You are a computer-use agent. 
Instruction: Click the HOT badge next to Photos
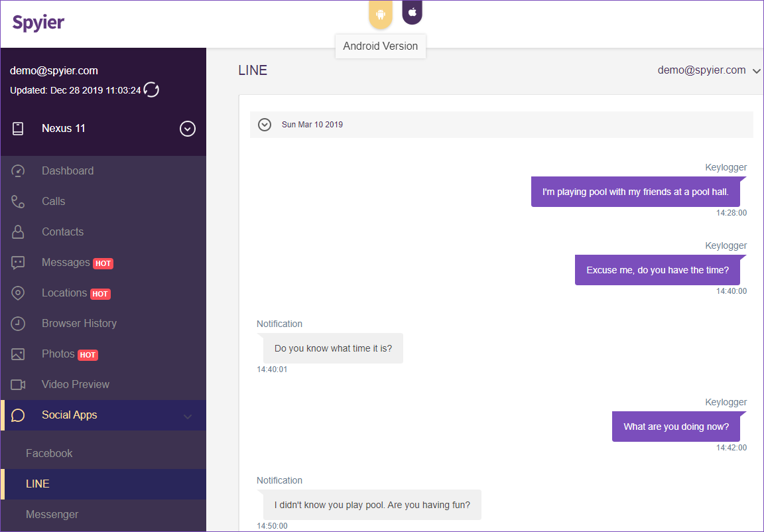point(88,355)
